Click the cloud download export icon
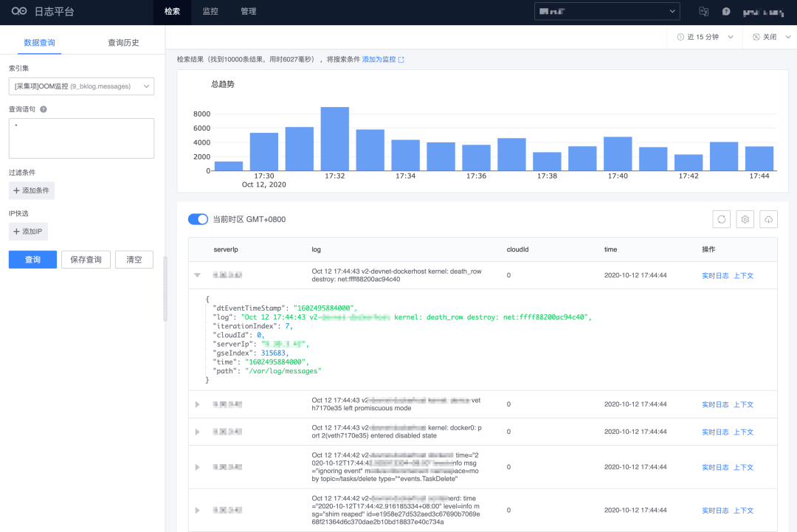 tap(769, 219)
